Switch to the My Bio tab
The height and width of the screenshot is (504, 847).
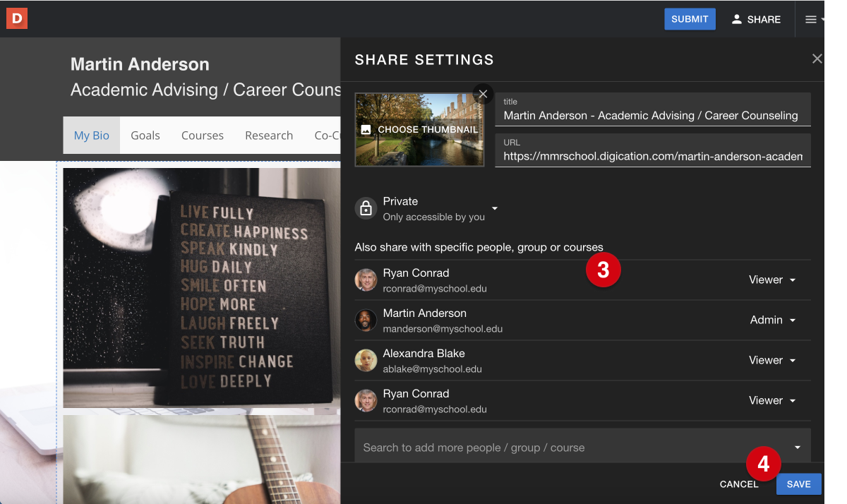(92, 136)
